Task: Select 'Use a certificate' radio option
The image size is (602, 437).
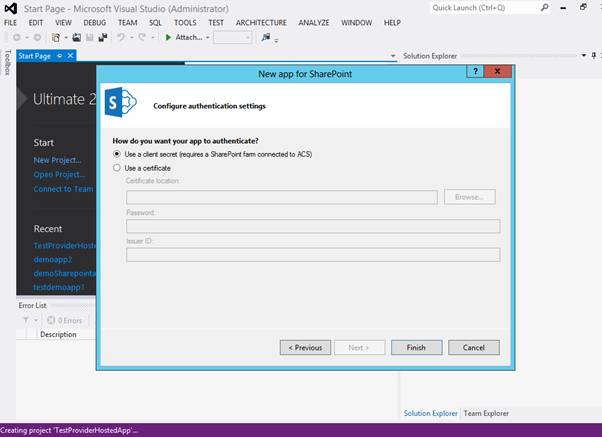Action: click(x=117, y=168)
